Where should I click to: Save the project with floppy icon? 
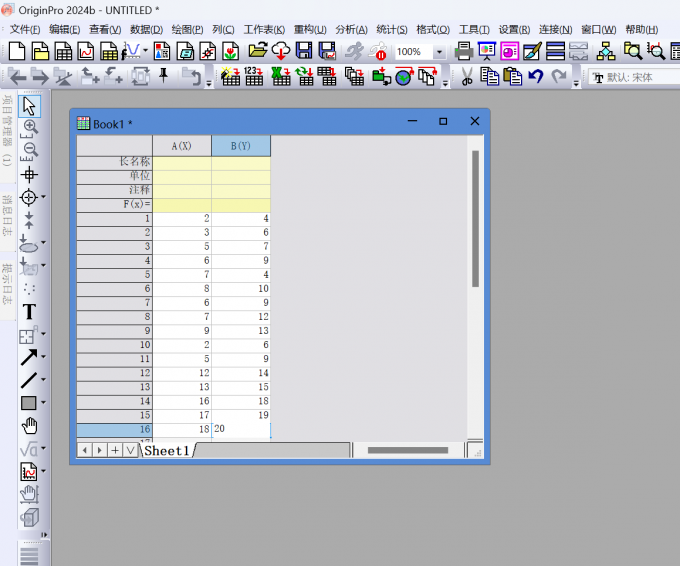pos(304,51)
